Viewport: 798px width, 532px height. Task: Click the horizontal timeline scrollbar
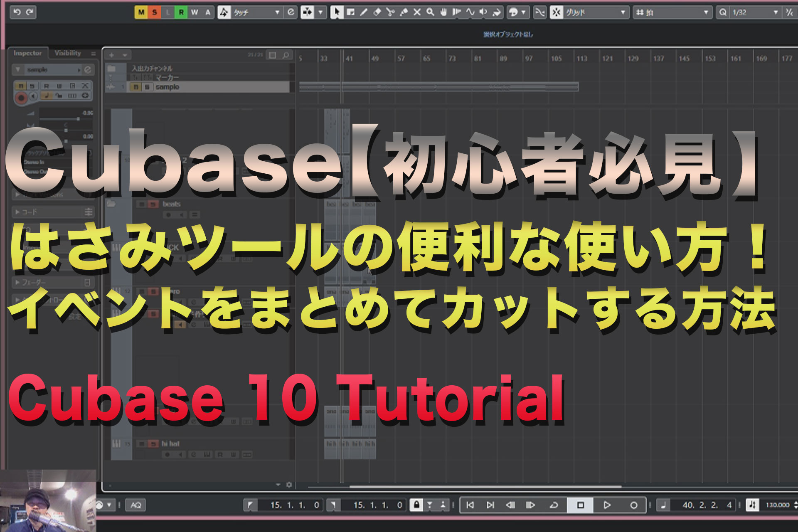tap(485, 486)
